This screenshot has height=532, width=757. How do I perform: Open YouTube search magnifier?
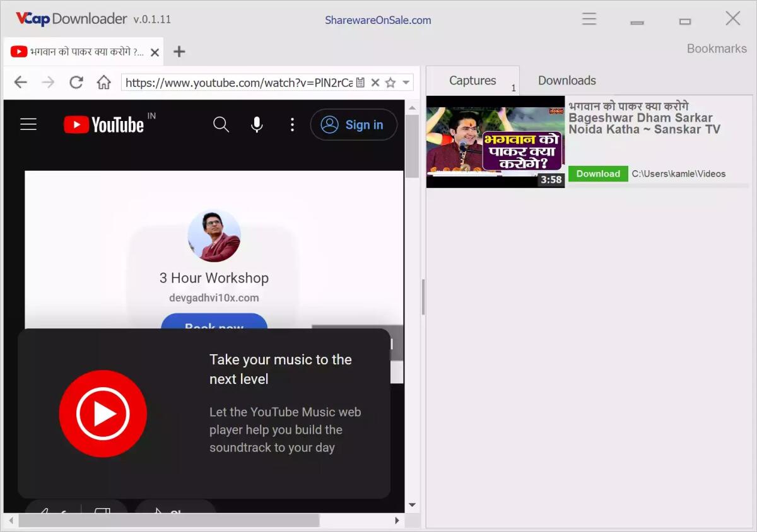tap(221, 125)
